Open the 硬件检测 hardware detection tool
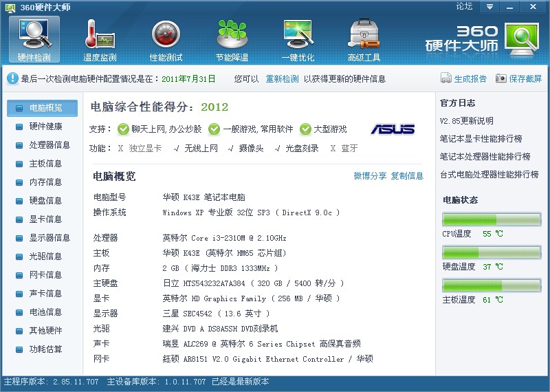 point(34,39)
